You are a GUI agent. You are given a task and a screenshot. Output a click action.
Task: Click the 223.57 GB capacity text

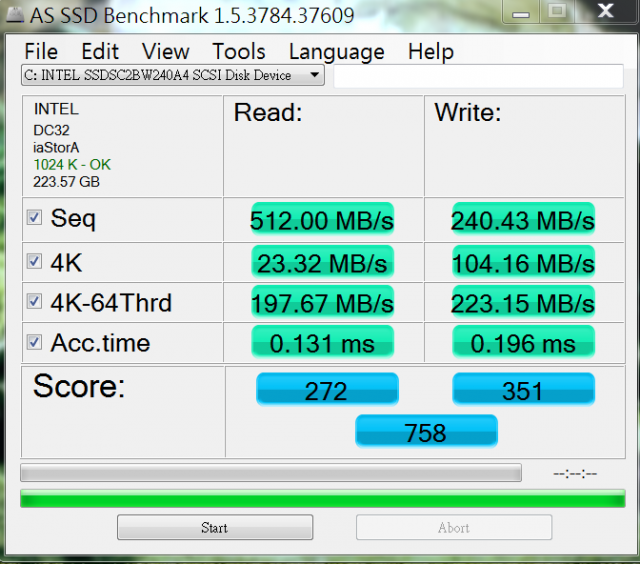(x=67, y=182)
